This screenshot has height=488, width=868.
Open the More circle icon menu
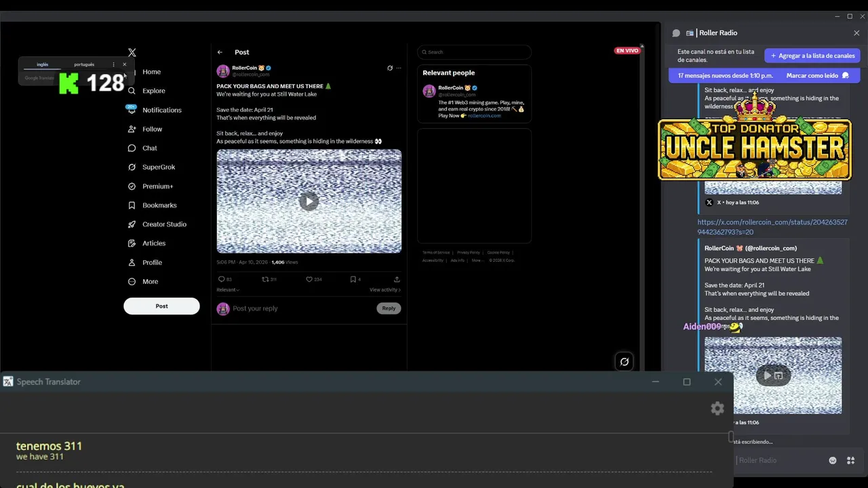click(132, 281)
